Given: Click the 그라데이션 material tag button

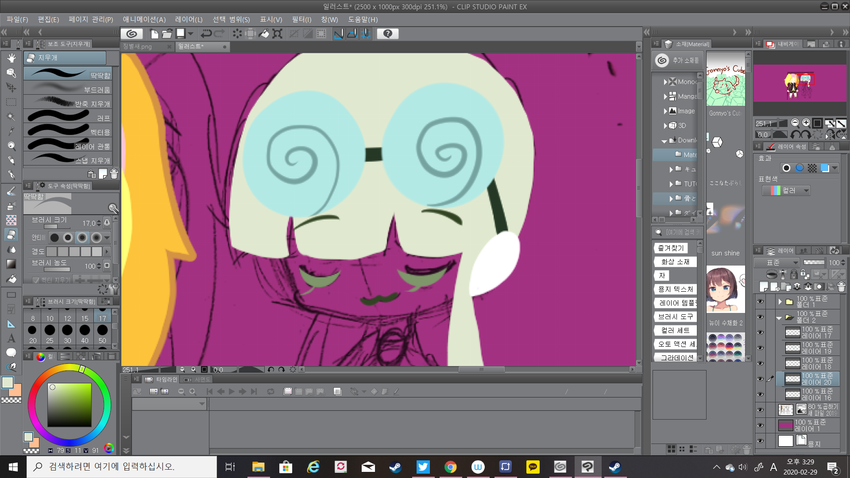Looking at the screenshot, I should (x=675, y=358).
